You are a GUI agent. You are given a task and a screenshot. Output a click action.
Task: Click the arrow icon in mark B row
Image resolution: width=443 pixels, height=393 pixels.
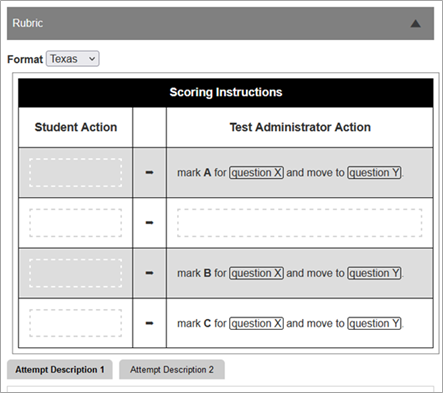tap(149, 273)
